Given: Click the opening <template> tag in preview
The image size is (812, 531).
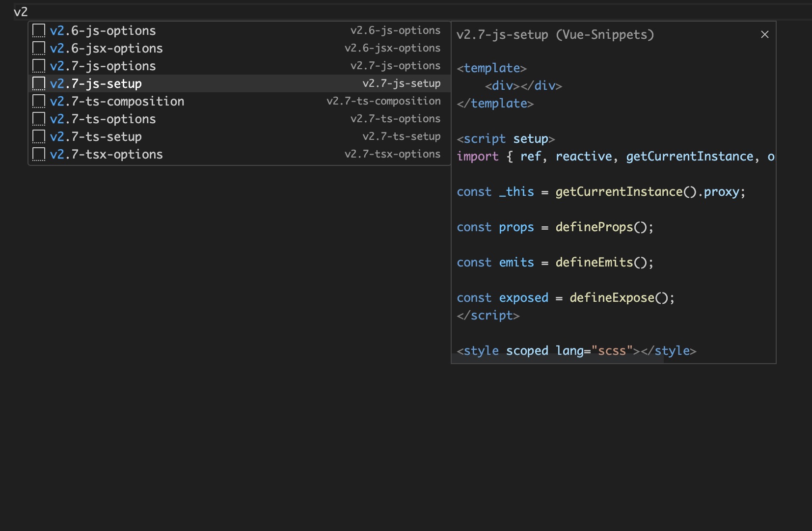Looking at the screenshot, I should tap(491, 68).
